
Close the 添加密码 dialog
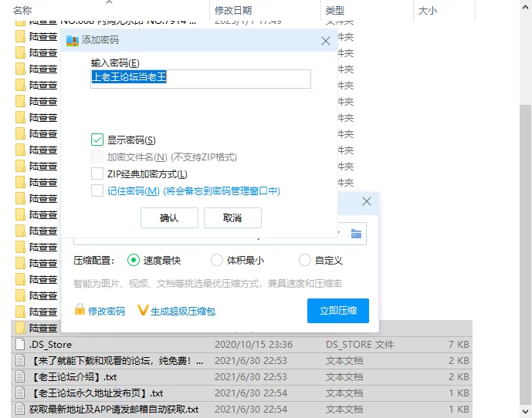[325, 40]
